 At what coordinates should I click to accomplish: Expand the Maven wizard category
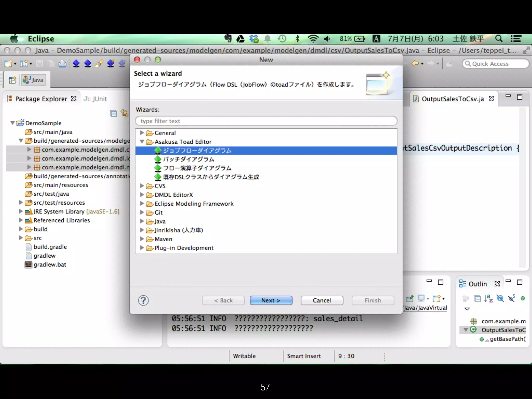[x=142, y=239]
